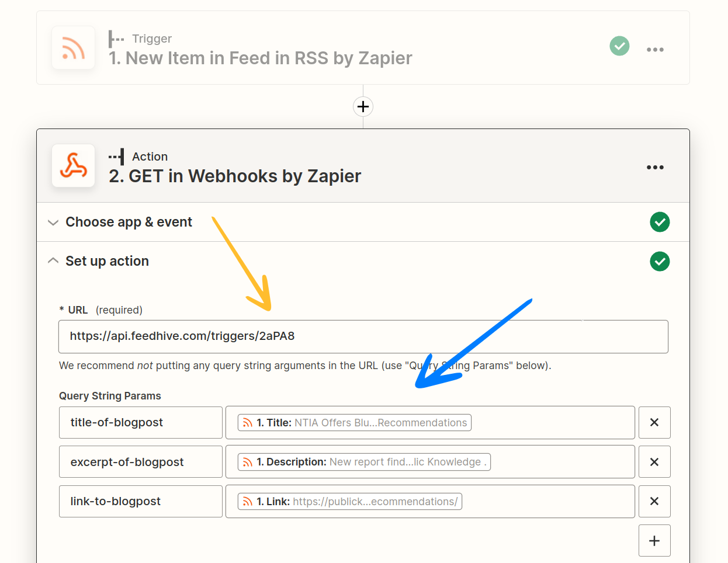Select the 1. Title mapped value pill
The height and width of the screenshot is (563, 728).
click(355, 423)
